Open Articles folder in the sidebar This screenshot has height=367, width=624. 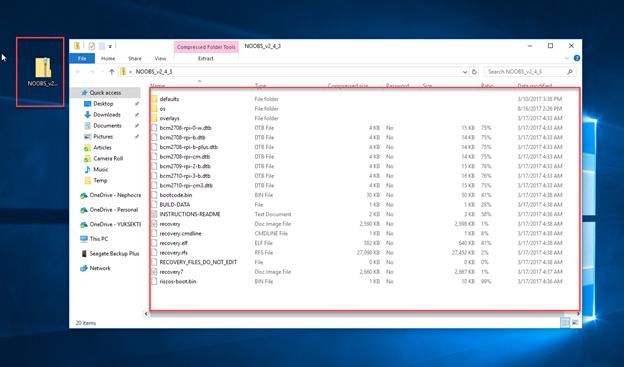[x=102, y=148]
